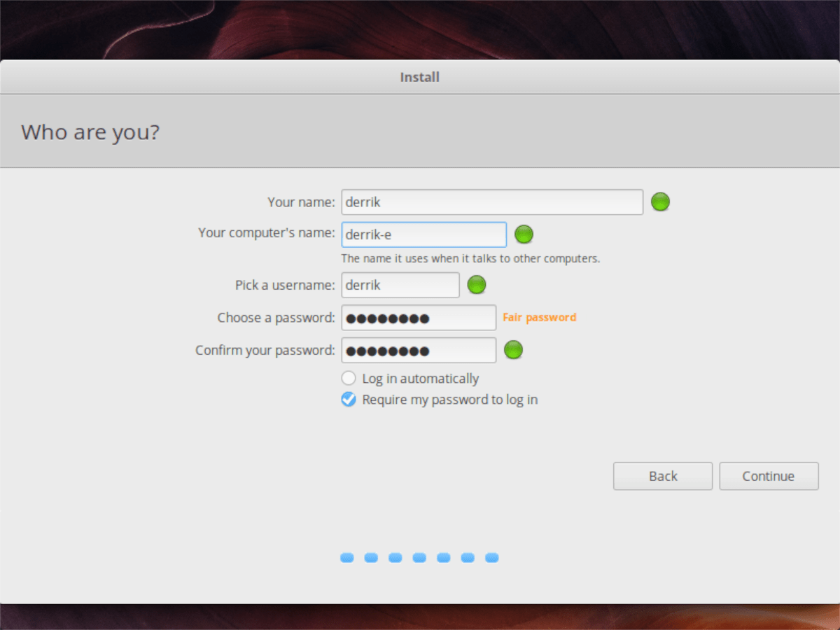Viewport: 840px width, 630px height.
Task: Select Require my password to log in
Action: point(440,400)
